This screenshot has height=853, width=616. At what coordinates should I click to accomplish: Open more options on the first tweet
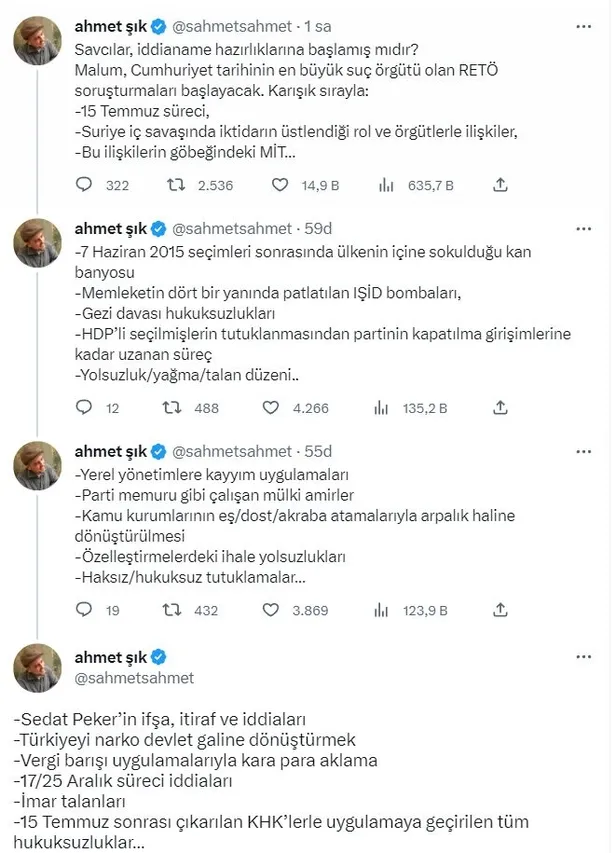tap(583, 24)
